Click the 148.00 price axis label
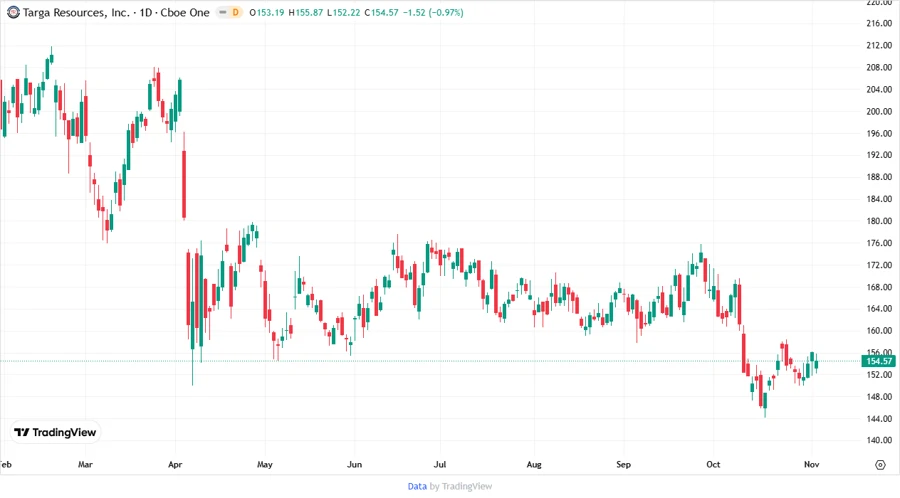This screenshot has width=900, height=498. 879,396
